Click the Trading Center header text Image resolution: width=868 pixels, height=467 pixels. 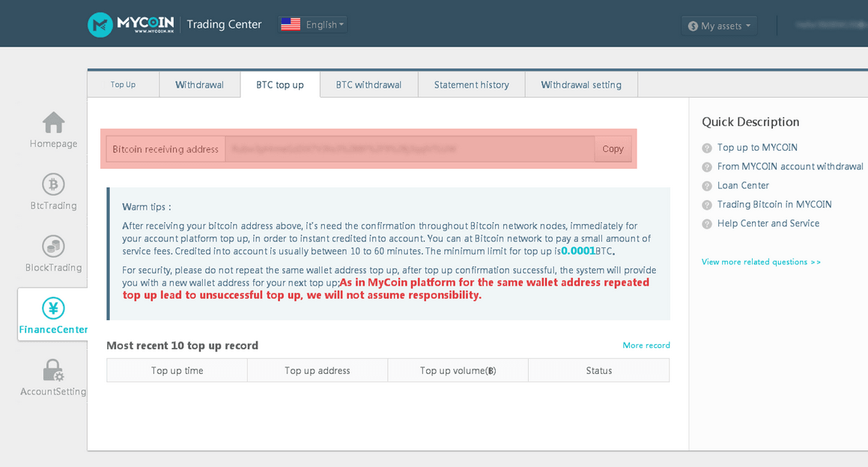224,25
